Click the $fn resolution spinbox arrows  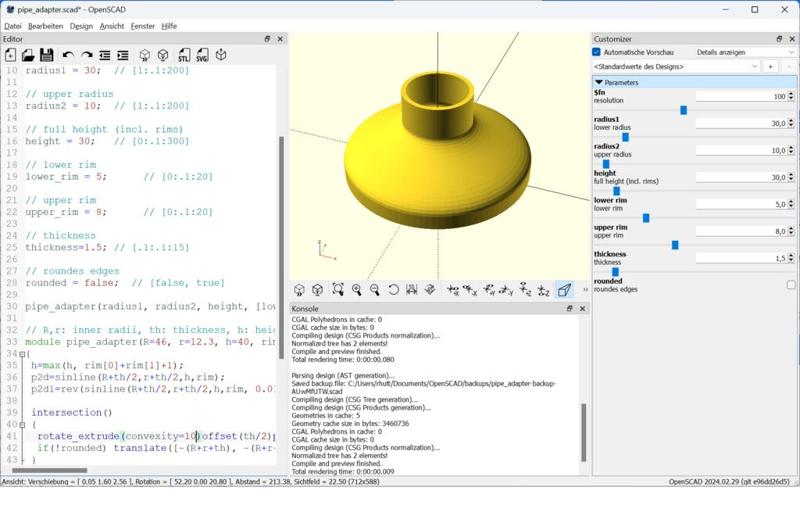click(791, 96)
